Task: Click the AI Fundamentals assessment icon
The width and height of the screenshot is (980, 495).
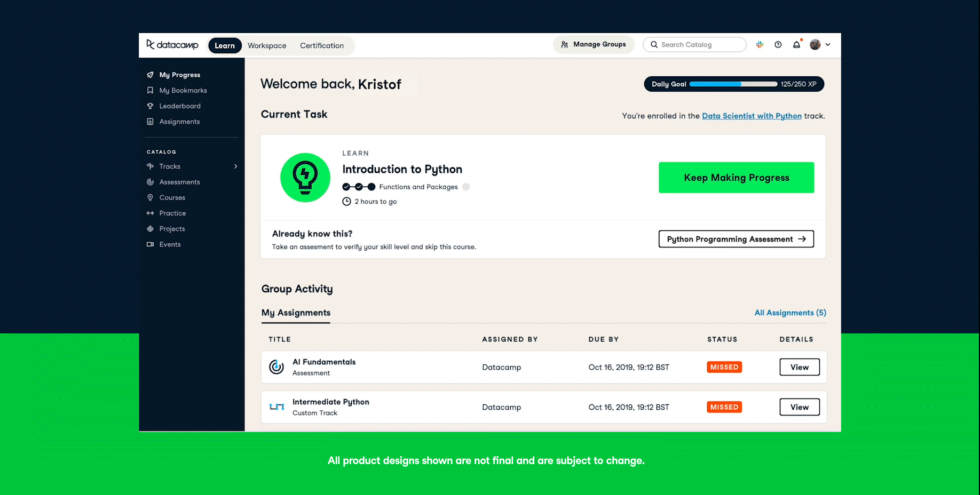Action: pos(276,367)
